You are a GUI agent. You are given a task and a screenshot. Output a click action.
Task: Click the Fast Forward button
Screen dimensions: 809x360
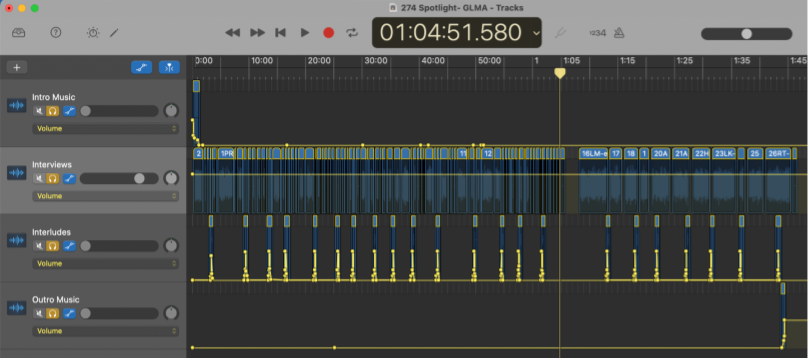tap(257, 32)
